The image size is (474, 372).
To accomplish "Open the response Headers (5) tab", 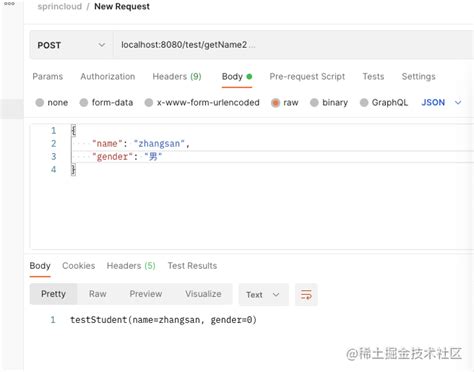I will point(131,266).
